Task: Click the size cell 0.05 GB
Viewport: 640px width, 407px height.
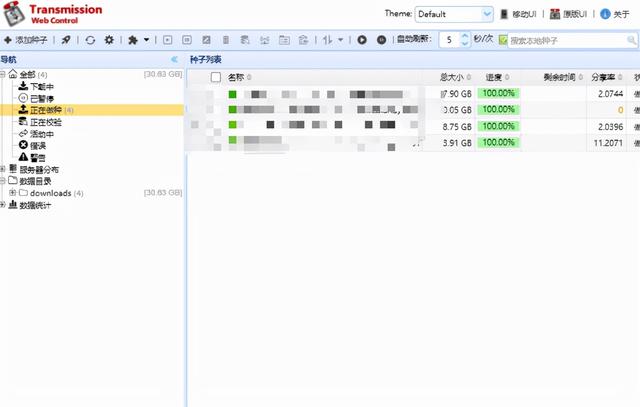Action: (x=457, y=110)
